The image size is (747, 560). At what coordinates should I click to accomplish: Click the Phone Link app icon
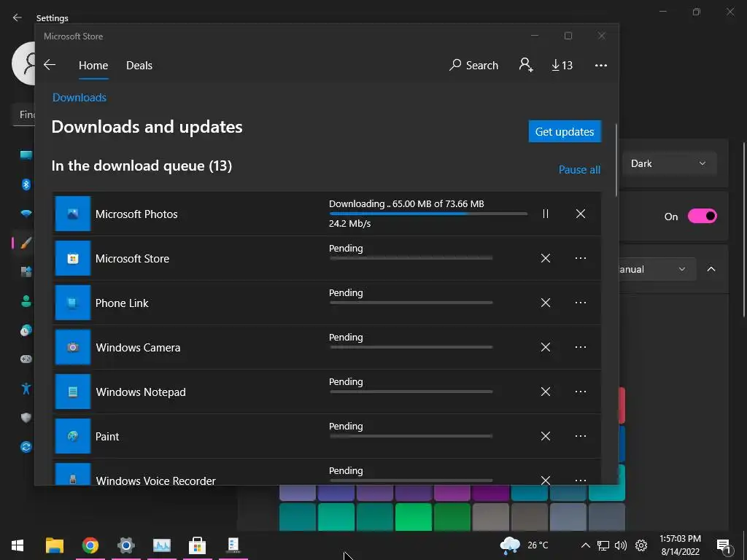(x=73, y=303)
